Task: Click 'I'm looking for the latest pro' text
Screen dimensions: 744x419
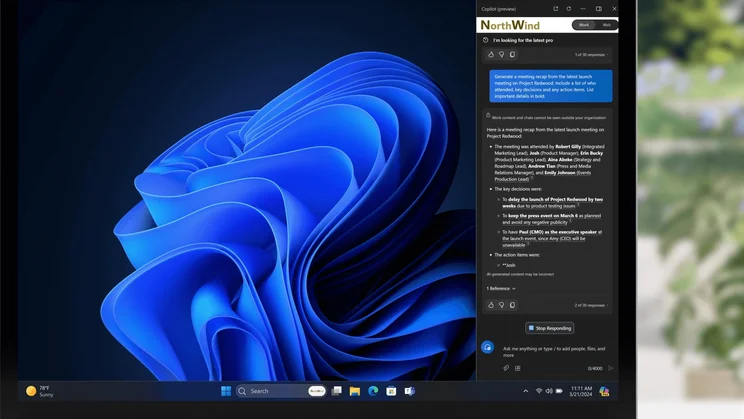Action: tap(523, 40)
